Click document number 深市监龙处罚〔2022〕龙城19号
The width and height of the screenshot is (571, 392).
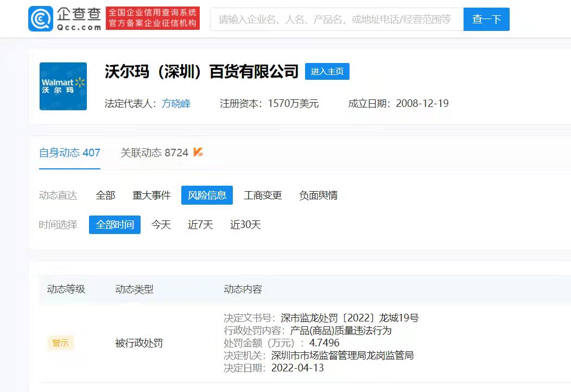pos(350,318)
